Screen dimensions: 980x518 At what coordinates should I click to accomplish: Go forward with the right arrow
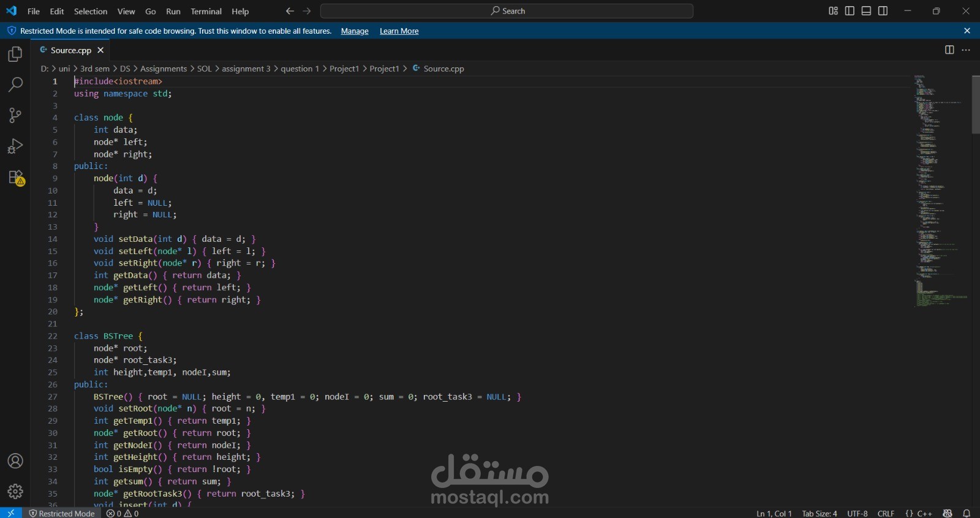pos(307,11)
